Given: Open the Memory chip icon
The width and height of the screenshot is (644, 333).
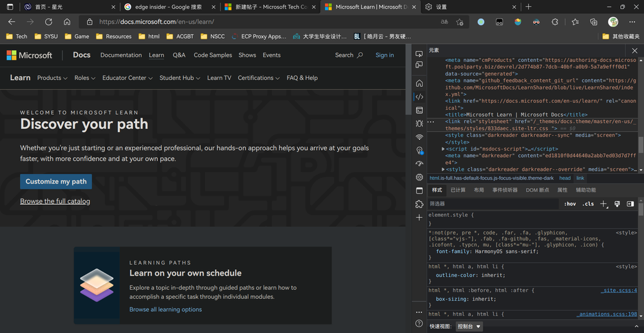Looking at the screenshot, I should tap(419, 177).
